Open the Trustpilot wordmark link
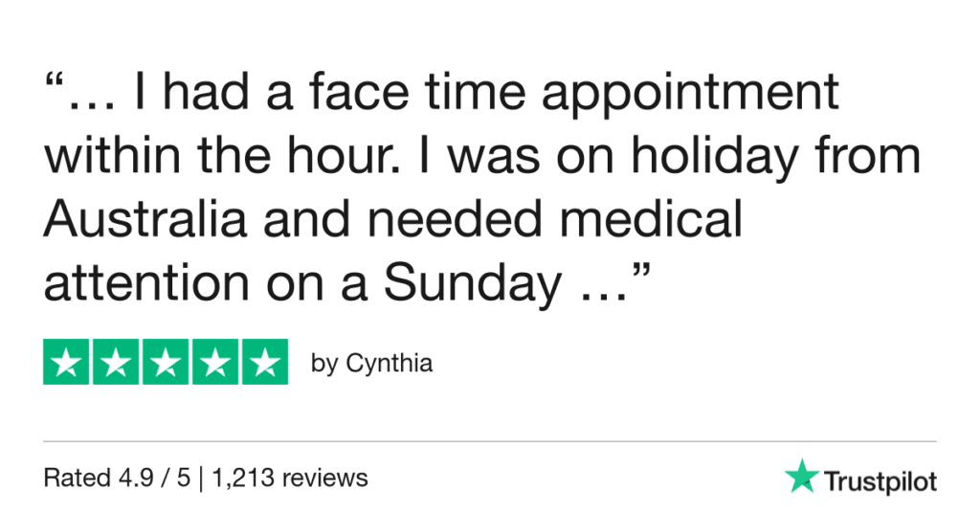Screen dimensions: 980x512 [x=880, y=480]
